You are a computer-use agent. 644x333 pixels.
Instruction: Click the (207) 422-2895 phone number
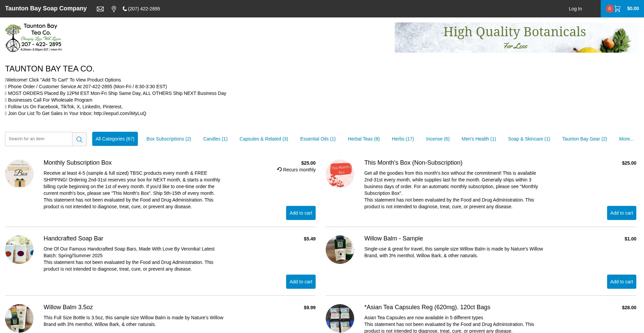point(144,9)
